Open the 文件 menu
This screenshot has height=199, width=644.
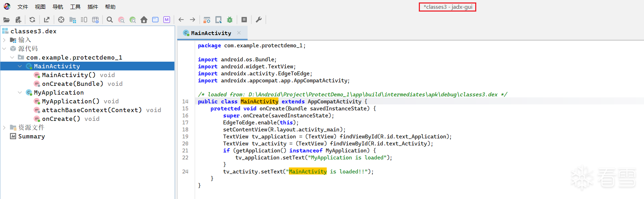[x=23, y=7]
